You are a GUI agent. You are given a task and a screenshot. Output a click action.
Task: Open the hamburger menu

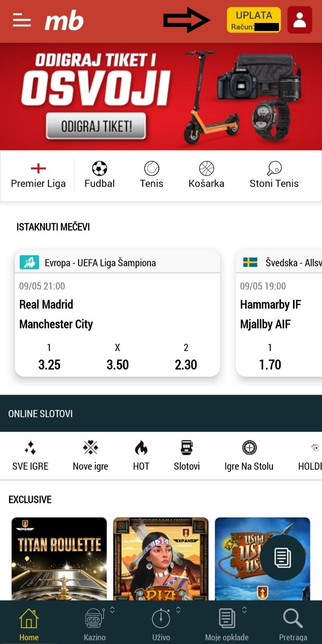point(22,20)
